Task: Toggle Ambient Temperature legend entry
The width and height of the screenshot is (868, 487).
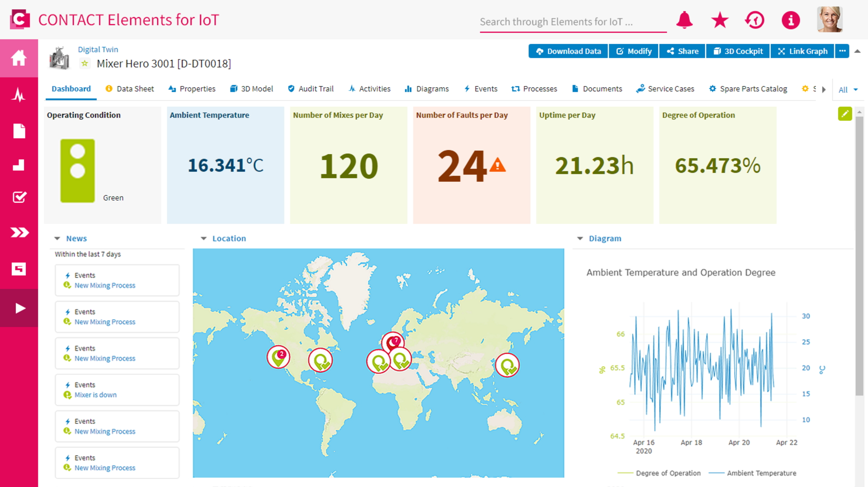Action: [x=753, y=473]
